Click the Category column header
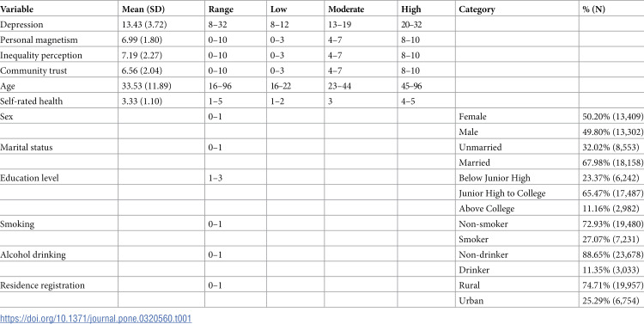 (477, 9)
